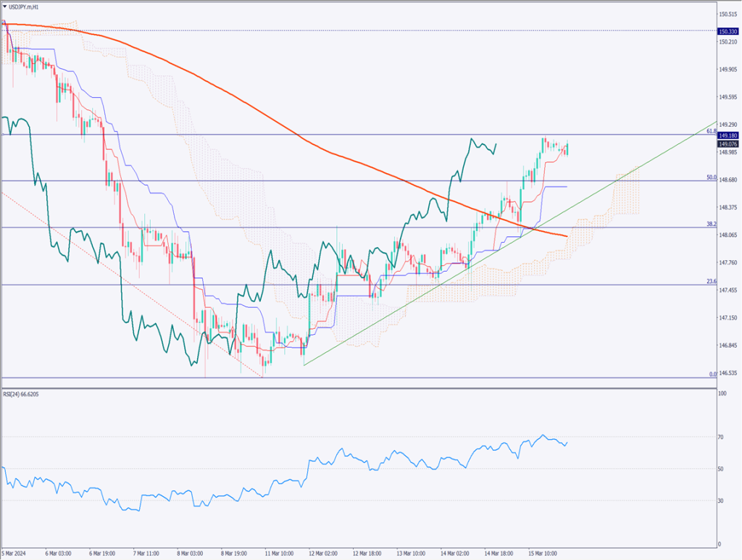Click the USDJPY.m,H1 chart title
Screen dimensions: 742x560
24,6
